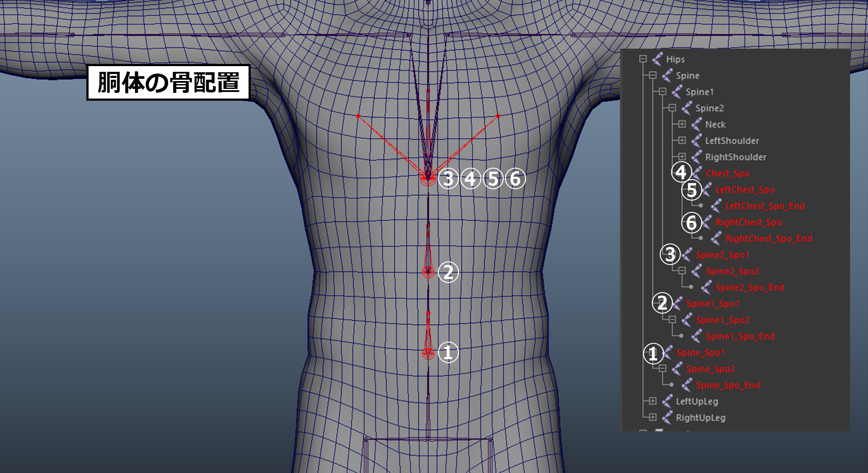Collapse the Hips hierarchy
This screenshot has width=868, height=473.
coord(643,59)
